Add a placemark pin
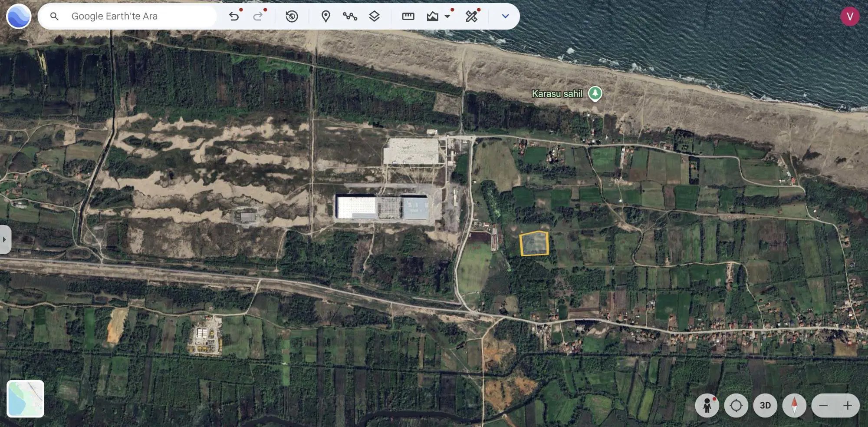The width and height of the screenshot is (868, 427). [x=325, y=17]
